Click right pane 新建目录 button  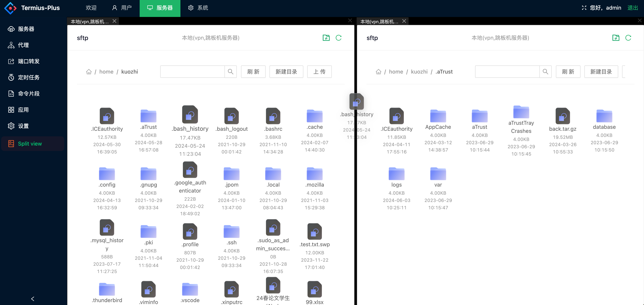(x=601, y=72)
